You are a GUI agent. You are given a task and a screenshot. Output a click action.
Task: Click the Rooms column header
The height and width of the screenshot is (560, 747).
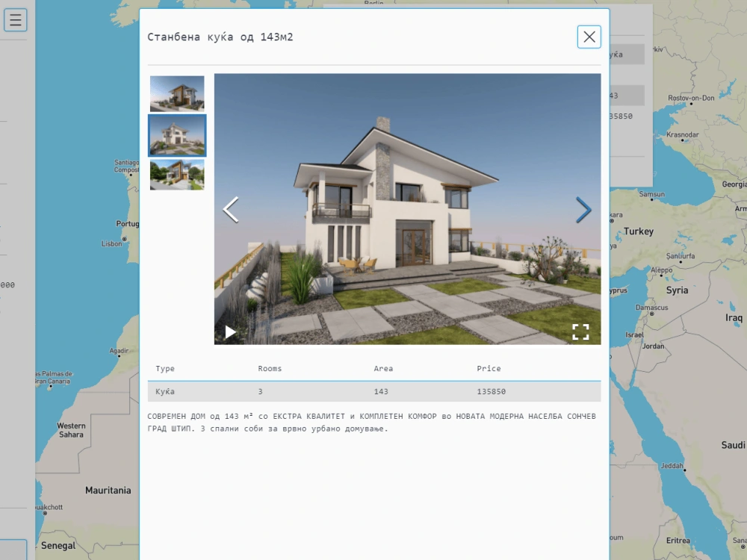pos(270,369)
